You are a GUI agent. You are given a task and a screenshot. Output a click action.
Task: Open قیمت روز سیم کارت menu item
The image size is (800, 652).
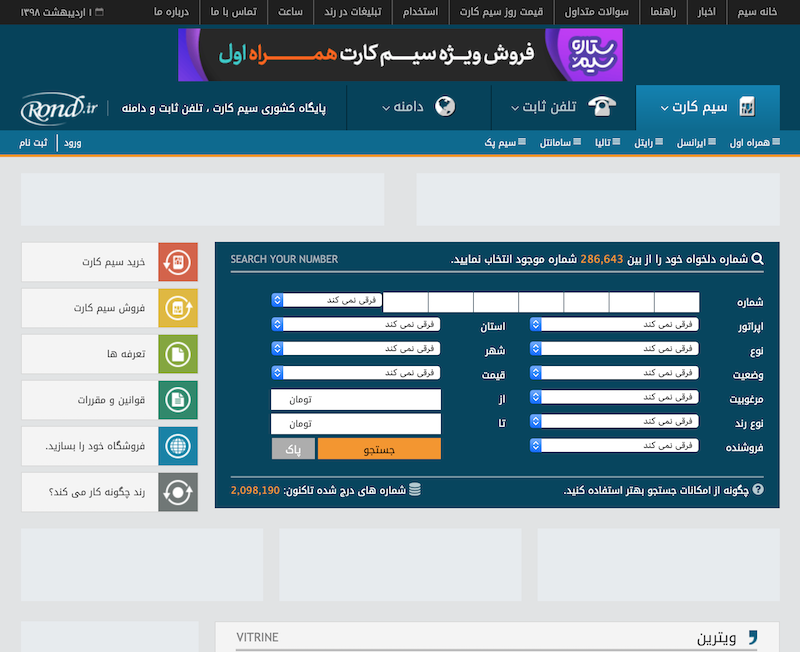coord(501,12)
